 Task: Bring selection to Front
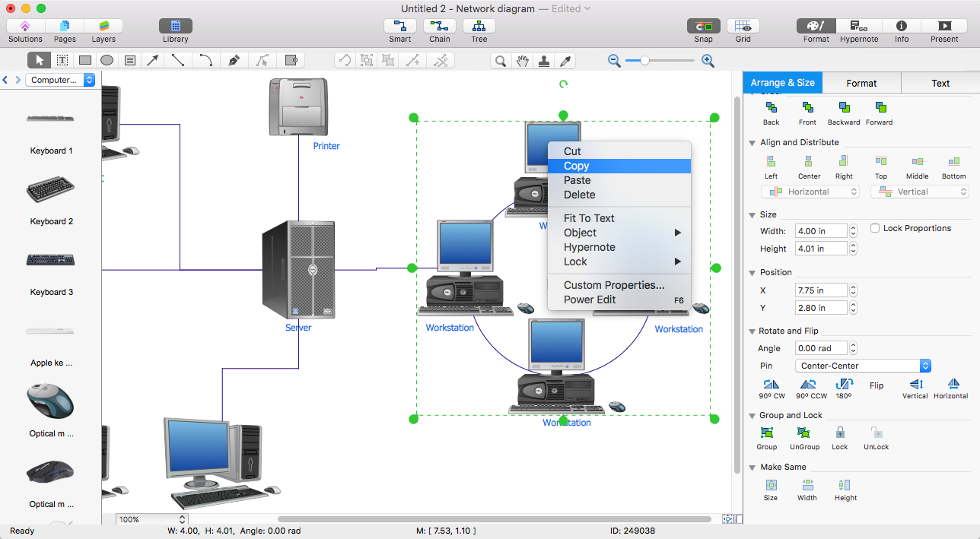tap(807, 111)
